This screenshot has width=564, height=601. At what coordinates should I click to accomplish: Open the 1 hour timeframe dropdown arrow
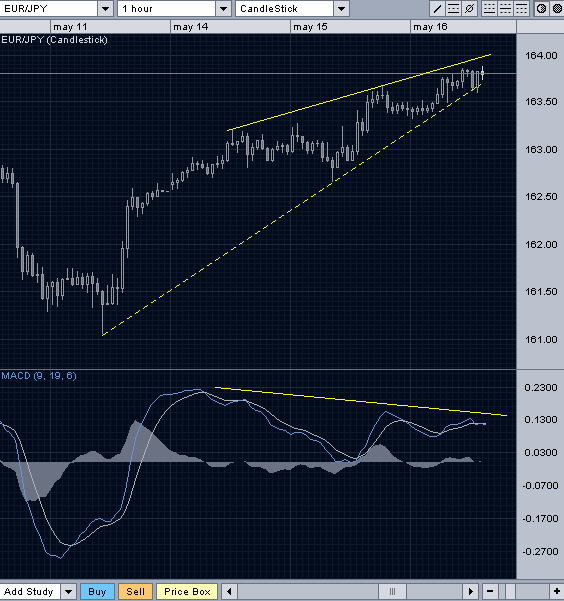(224, 8)
